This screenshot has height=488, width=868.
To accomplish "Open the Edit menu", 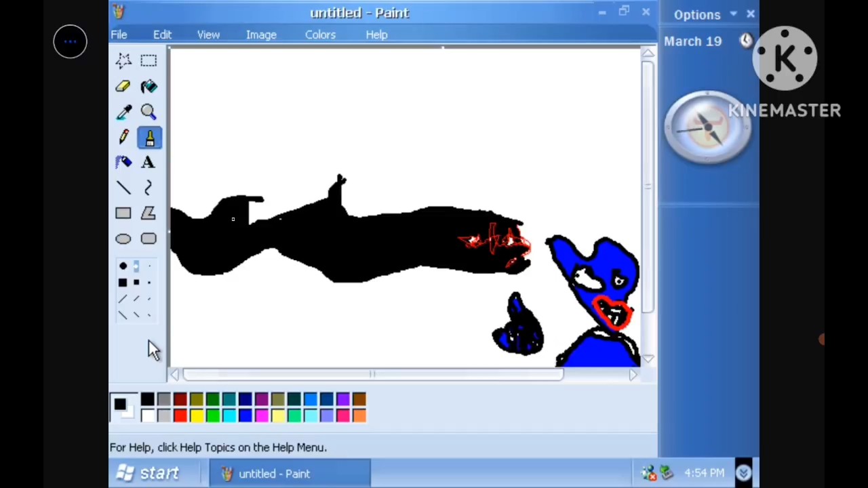I will (162, 35).
